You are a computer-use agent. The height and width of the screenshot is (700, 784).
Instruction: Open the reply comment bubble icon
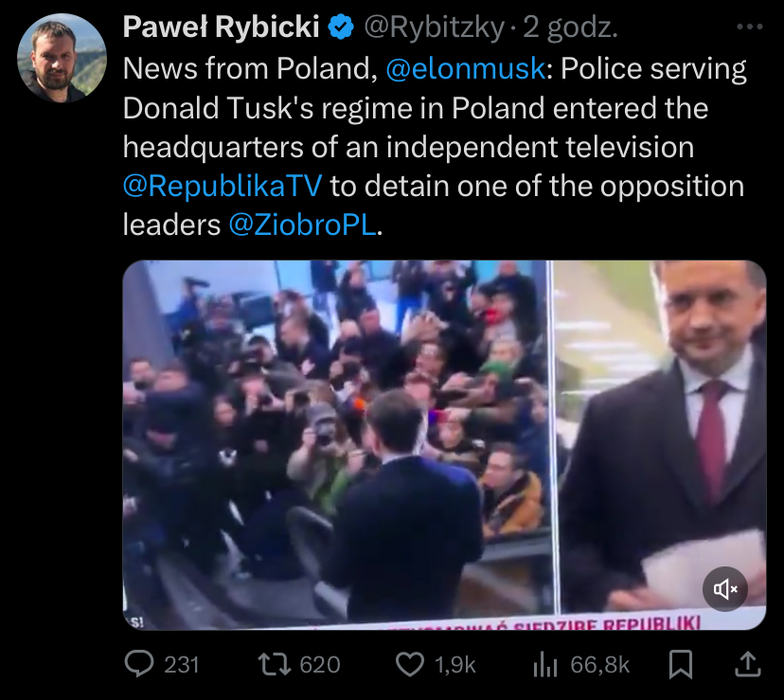pyautogui.click(x=138, y=664)
